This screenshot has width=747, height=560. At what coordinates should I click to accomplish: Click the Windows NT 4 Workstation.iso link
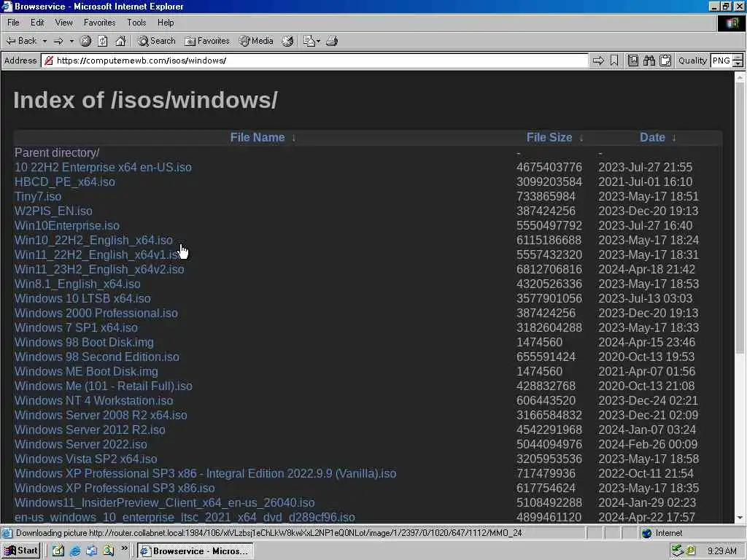pos(93,401)
